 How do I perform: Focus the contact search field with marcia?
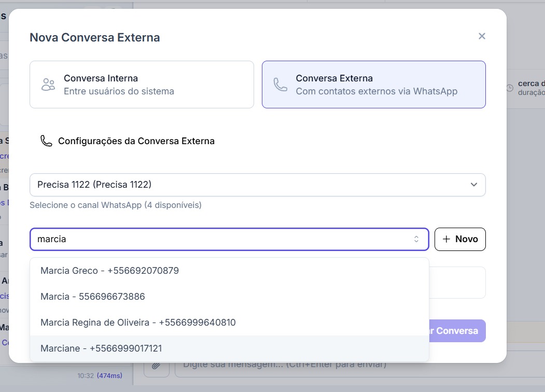218,239
